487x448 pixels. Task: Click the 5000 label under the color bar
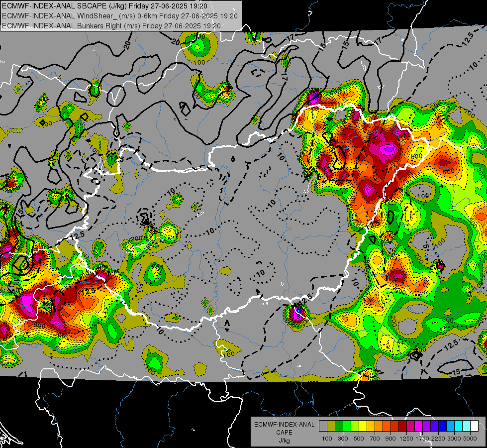pos(470,439)
